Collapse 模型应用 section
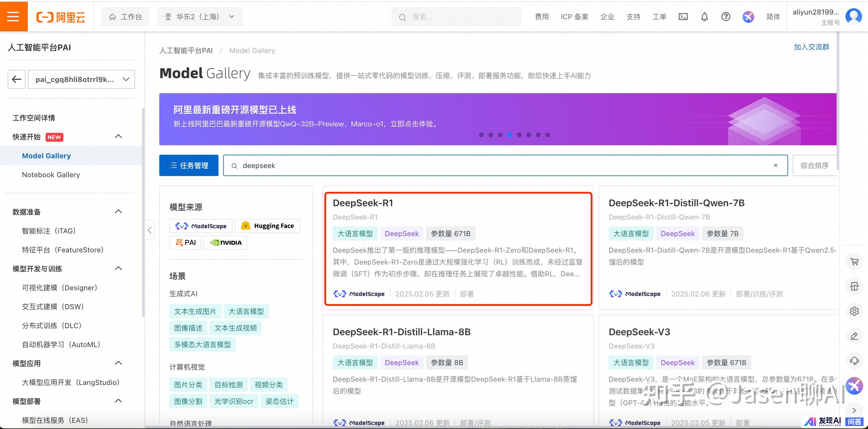Screen dimensions: 868x429 (118, 363)
